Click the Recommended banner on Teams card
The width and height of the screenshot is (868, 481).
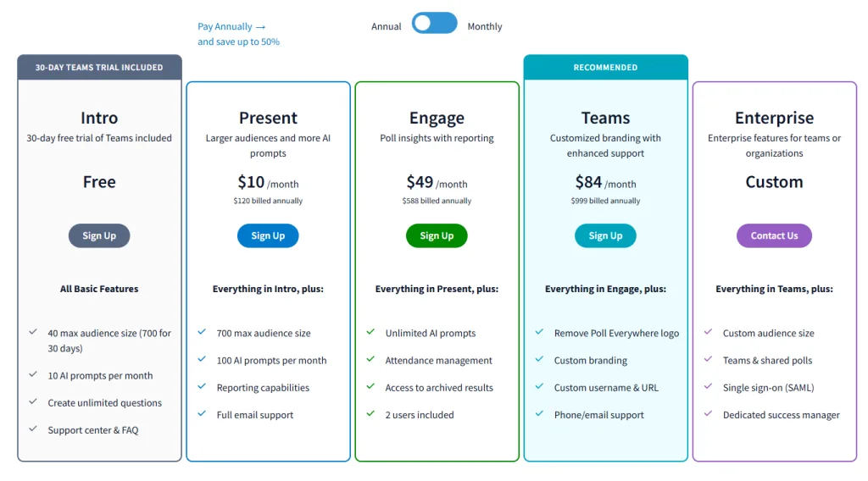click(x=605, y=68)
